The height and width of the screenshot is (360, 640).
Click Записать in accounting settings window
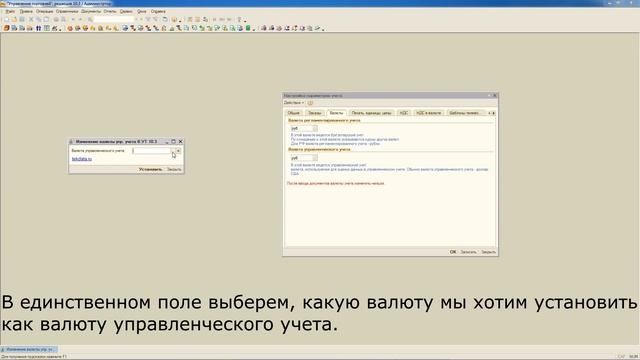point(469,252)
